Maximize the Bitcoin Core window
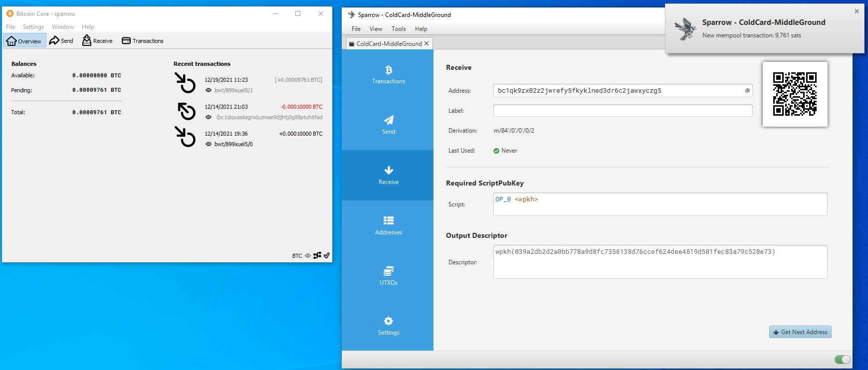Screen dimensions: 868x370 tap(298, 13)
